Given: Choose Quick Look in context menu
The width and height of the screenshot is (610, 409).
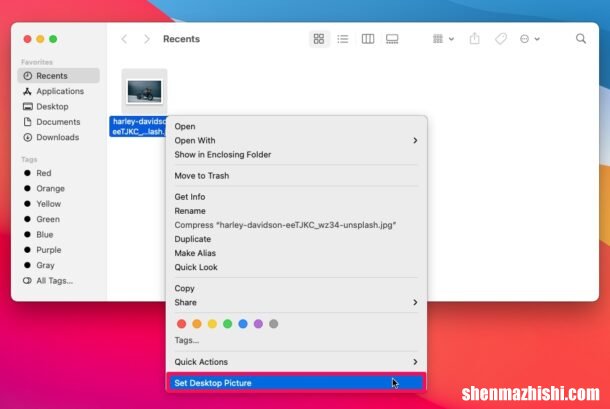Looking at the screenshot, I should [x=296, y=267].
